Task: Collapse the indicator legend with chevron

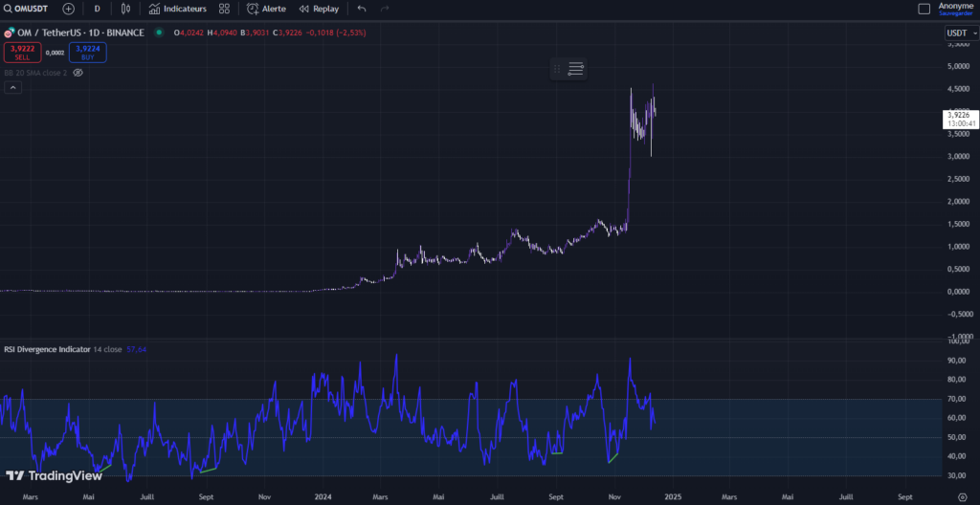Action: (13, 87)
